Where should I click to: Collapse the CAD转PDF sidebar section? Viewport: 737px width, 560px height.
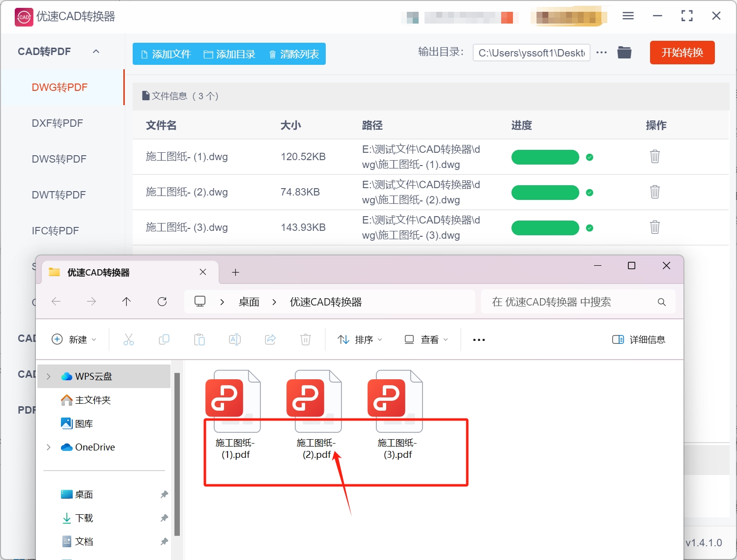(96, 51)
